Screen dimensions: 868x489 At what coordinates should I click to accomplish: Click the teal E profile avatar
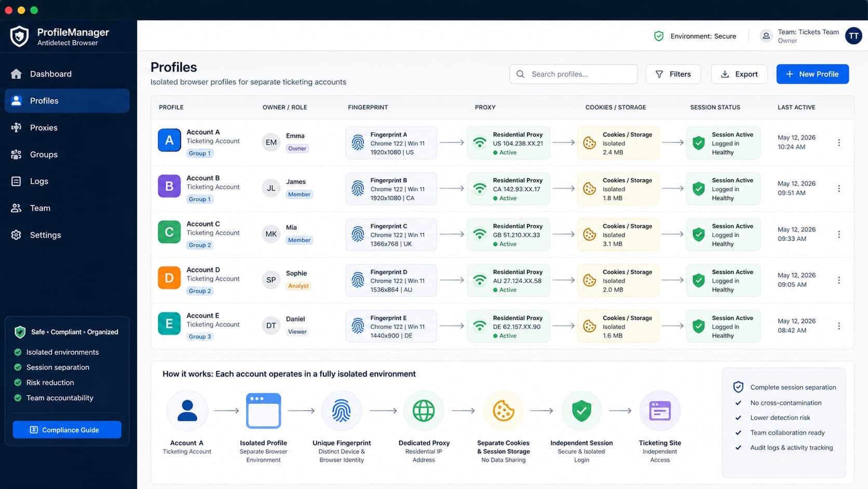click(x=169, y=324)
